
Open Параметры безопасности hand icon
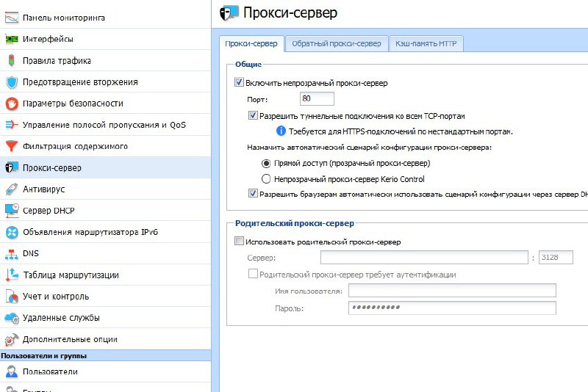12,104
